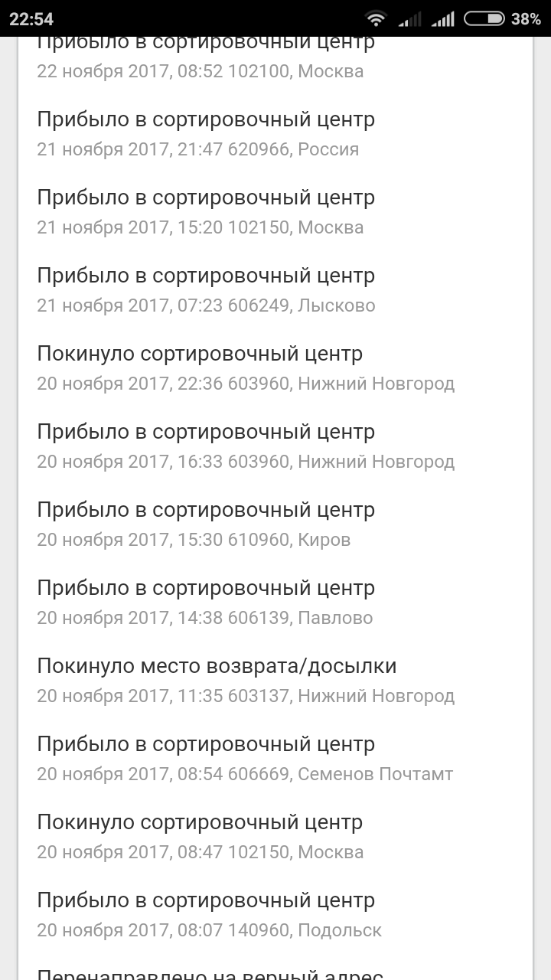Viewport: 551px width, 980px height.
Task: Tap the "Перенаправлено на верный адрес" entry
Action: pyautogui.click(x=210, y=972)
